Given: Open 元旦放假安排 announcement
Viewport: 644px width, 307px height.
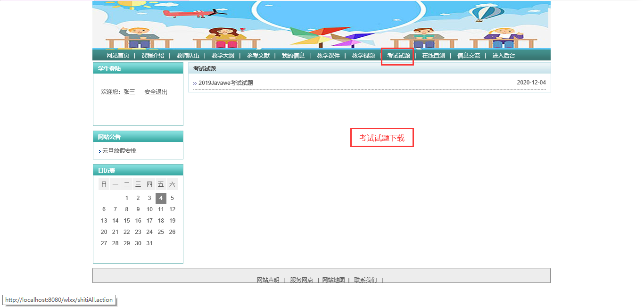Looking at the screenshot, I should [x=119, y=151].
